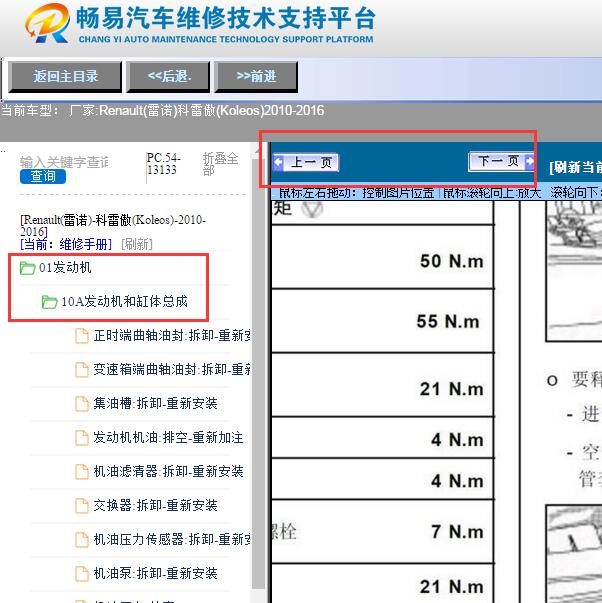This screenshot has width=602, height=603.
Task: Collapse the 01发动机 folder icon
Action: pyautogui.click(x=27, y=268)
